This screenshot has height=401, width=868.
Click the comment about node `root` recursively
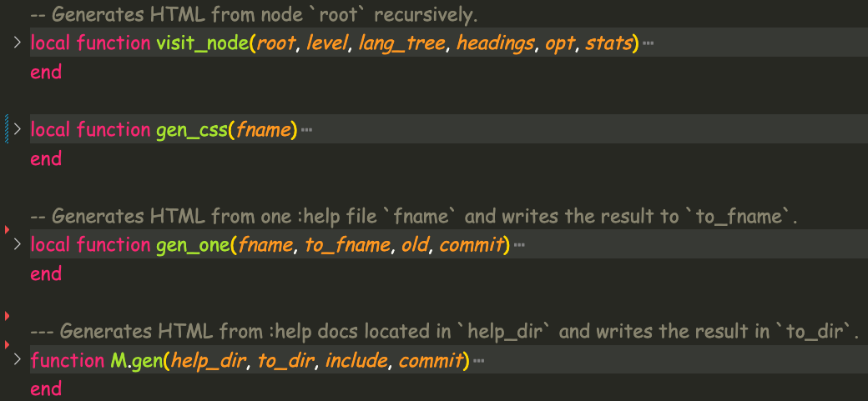tap(254, 15)
